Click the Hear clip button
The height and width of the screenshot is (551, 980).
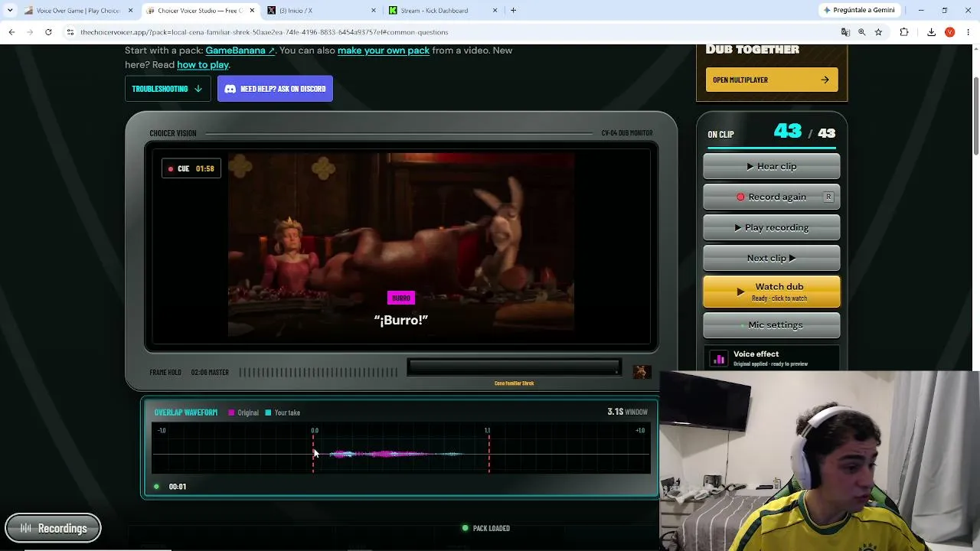[x=772, y=166]
